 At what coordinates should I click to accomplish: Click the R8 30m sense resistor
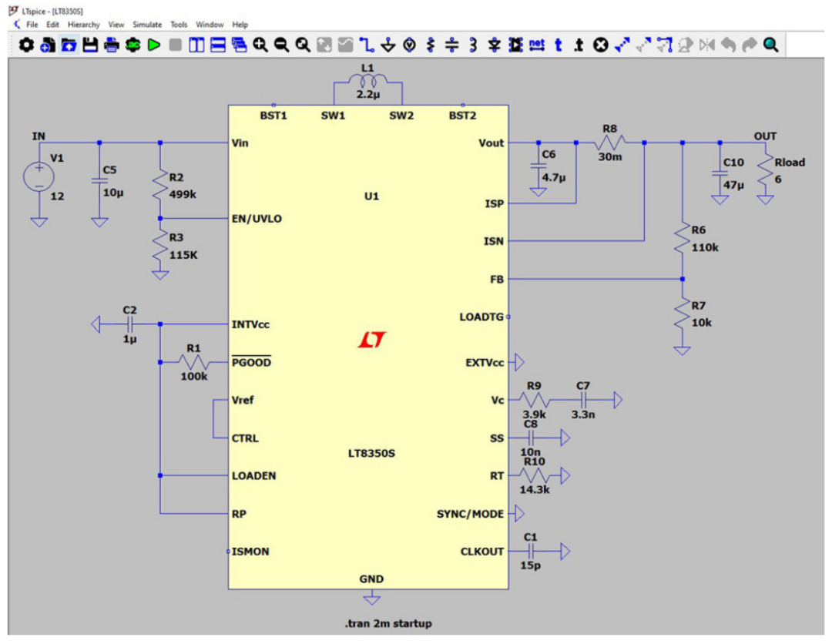609,143
